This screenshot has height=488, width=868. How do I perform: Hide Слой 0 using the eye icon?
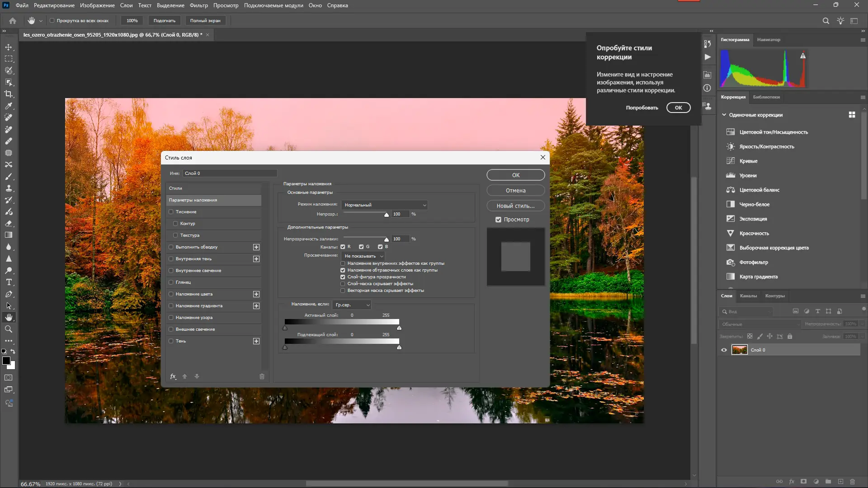(724, 350)
